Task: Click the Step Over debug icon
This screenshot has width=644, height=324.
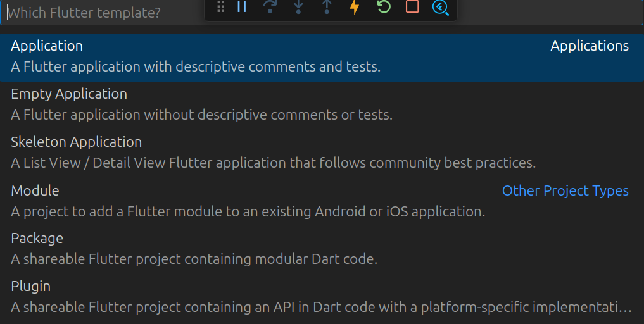Action: (270, 6)
